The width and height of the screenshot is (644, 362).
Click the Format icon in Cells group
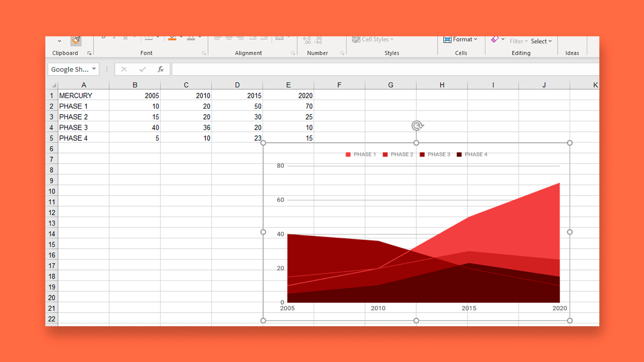click(460, 39)
